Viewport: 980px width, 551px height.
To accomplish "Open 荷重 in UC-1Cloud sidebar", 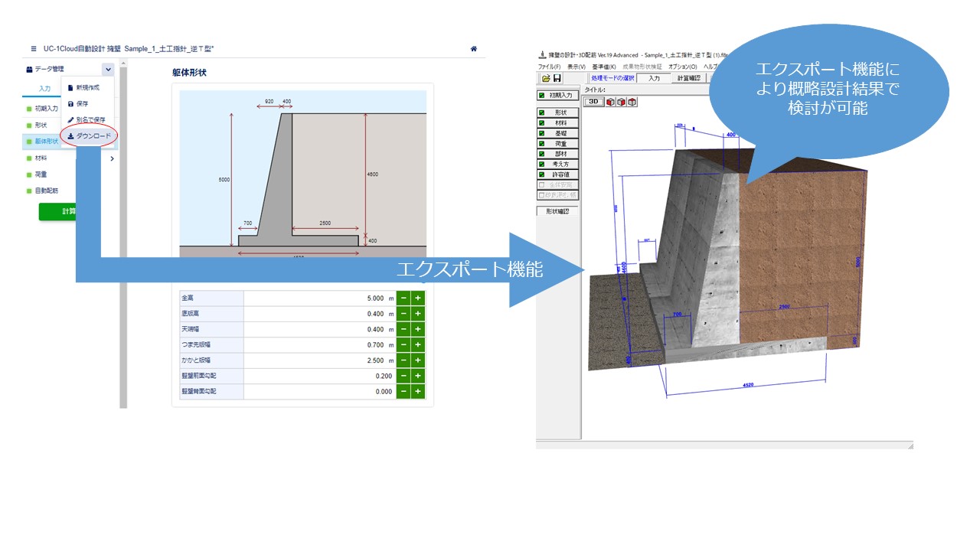I will pyautogui.click(x=41, y=174).
